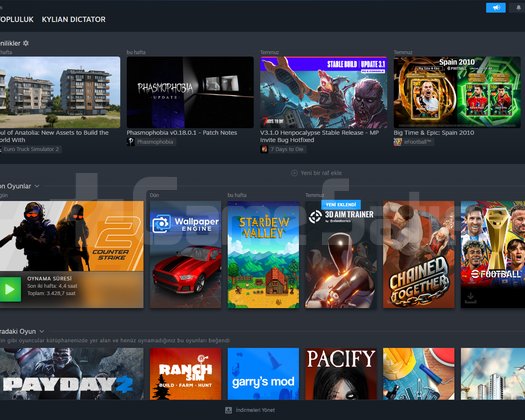Select the 3D Aim Trainer game card
Screen dimensions: 525x420
(x=341, y=255)
